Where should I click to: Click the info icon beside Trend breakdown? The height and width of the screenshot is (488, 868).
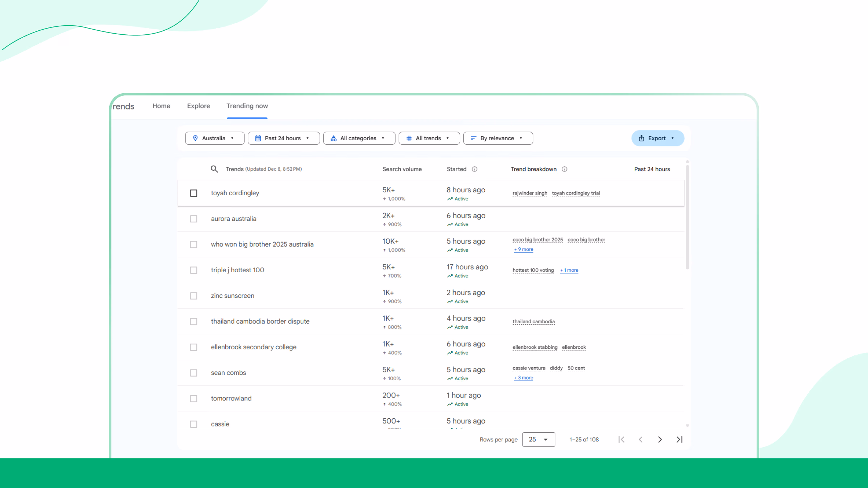(564, 169)
